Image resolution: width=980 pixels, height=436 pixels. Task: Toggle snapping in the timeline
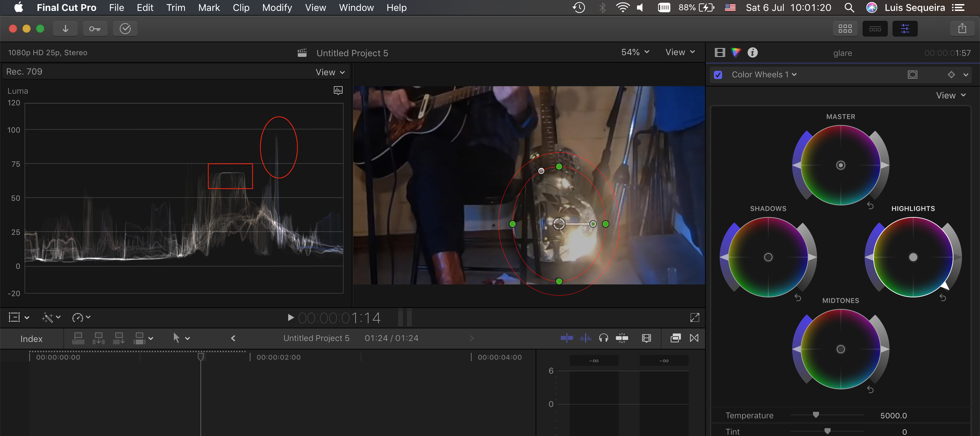(622, 338)
